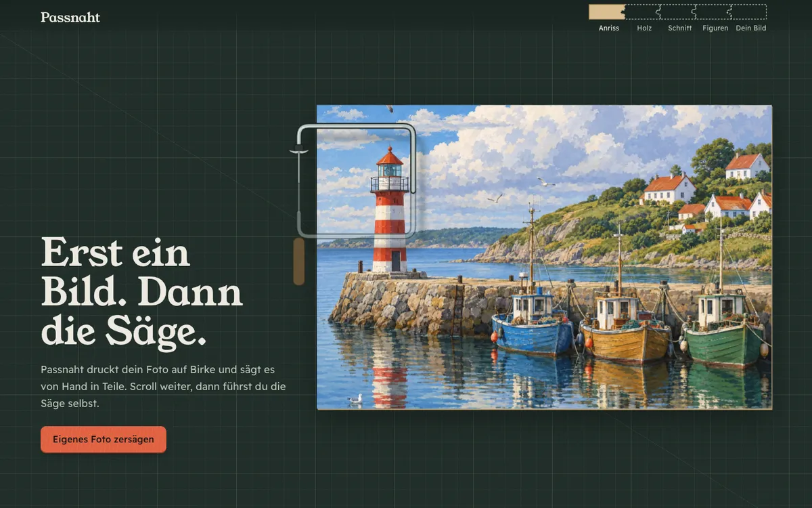Jump to the Schnitt section label
This screenshot has width=812, height=508.
680,28
